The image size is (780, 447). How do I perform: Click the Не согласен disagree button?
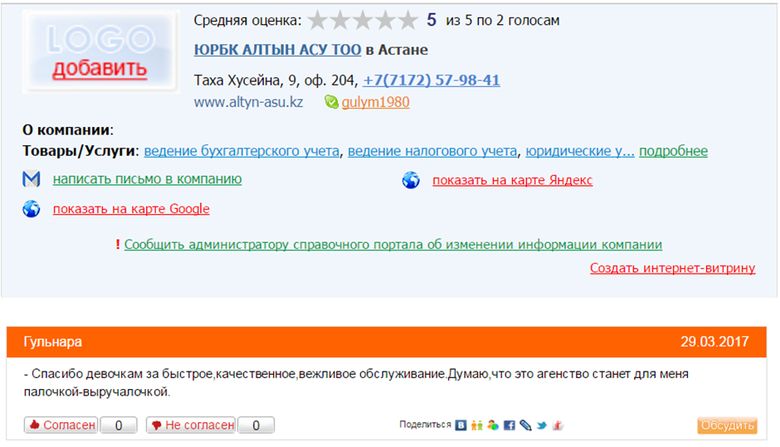(191, 425)
